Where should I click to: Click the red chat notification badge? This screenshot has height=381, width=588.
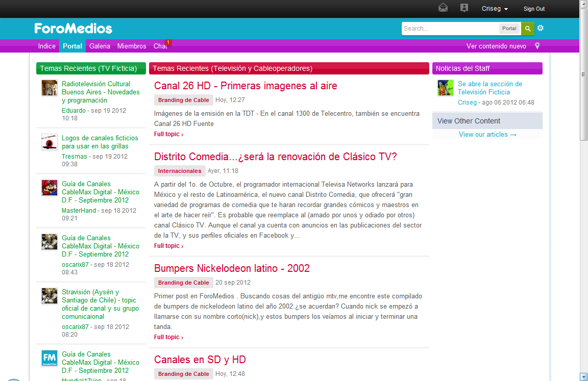point(168,42)
